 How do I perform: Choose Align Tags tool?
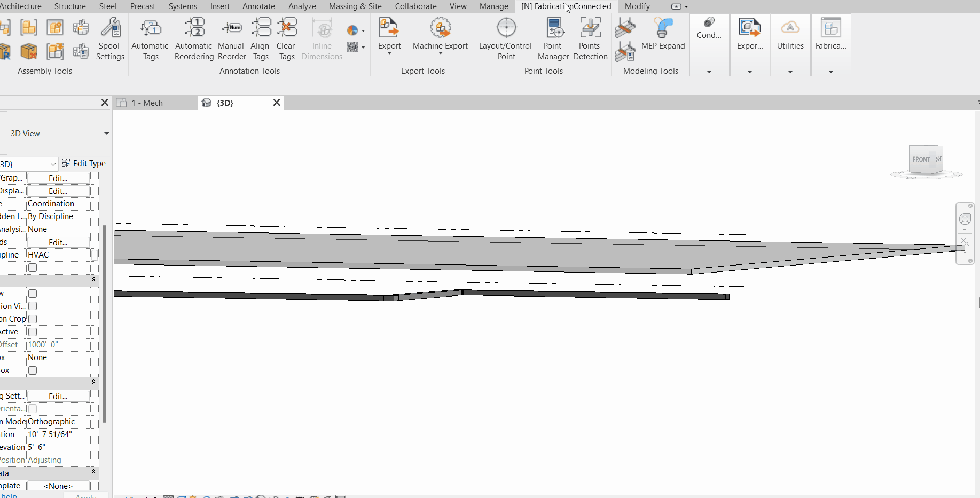[x=261, y=38]
